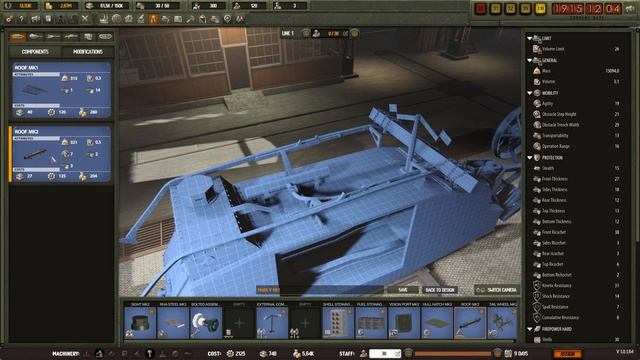The image size is (640, 360).
Task: Click Back to Design button
Action: pos(440,290)
